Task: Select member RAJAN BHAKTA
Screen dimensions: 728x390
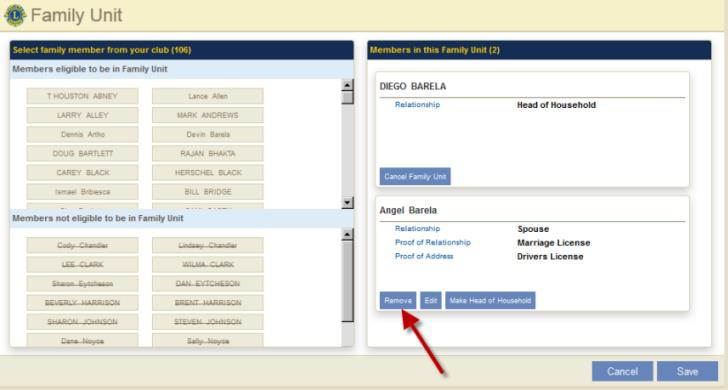Action: pyautogui.click(x=208, y=153)
